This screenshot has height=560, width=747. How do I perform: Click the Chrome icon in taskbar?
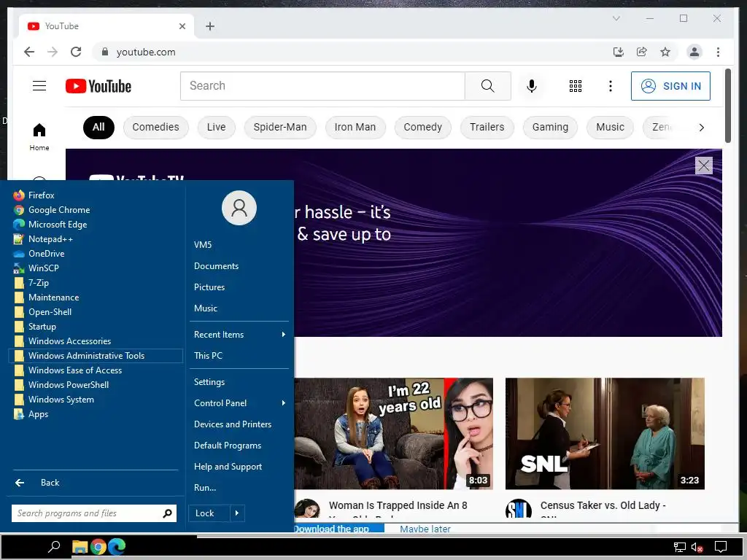98,547
